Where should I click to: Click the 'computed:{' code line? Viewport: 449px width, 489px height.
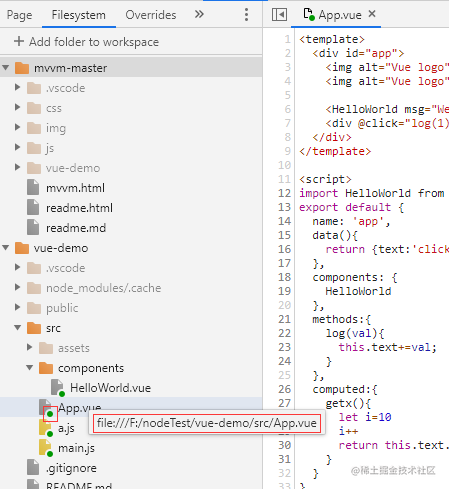(345, 389)
